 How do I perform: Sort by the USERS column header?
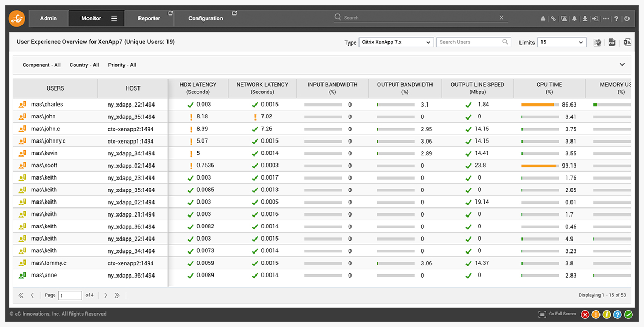coord(55,88)
